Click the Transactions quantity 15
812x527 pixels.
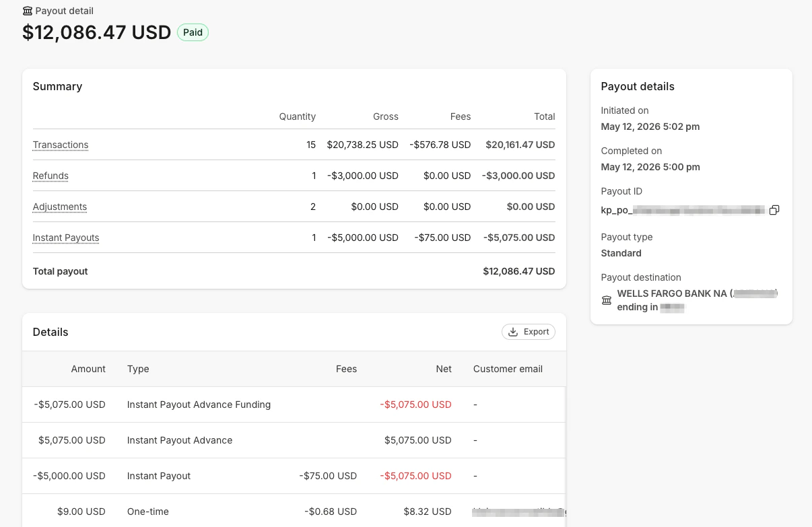tap(311, 145)
